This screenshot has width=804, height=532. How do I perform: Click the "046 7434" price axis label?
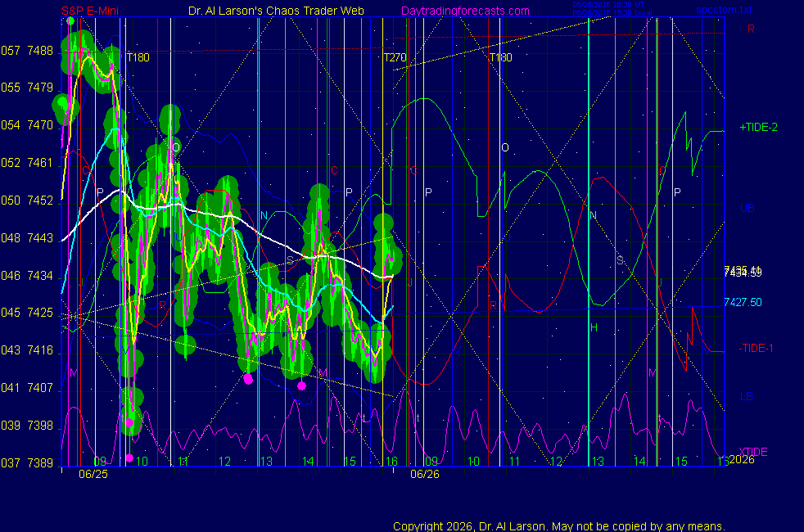click(x=27, y=276)
